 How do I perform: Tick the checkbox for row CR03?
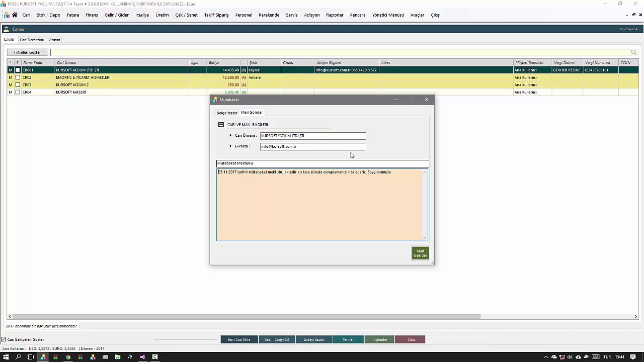click(x=18, y=85)
